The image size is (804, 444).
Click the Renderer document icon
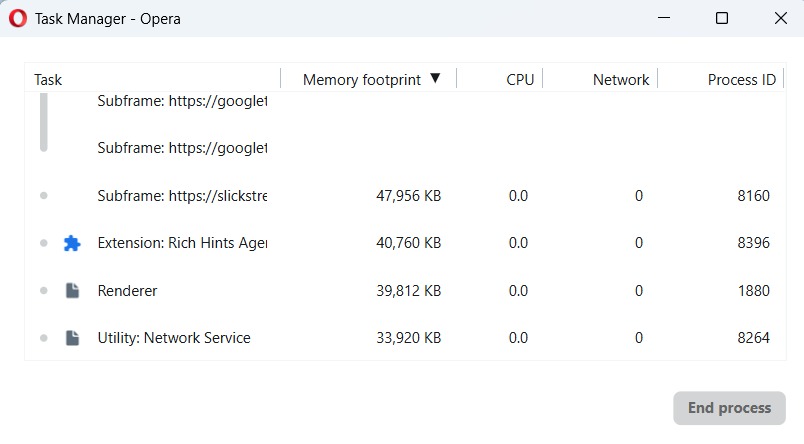[x=72, y=291]
